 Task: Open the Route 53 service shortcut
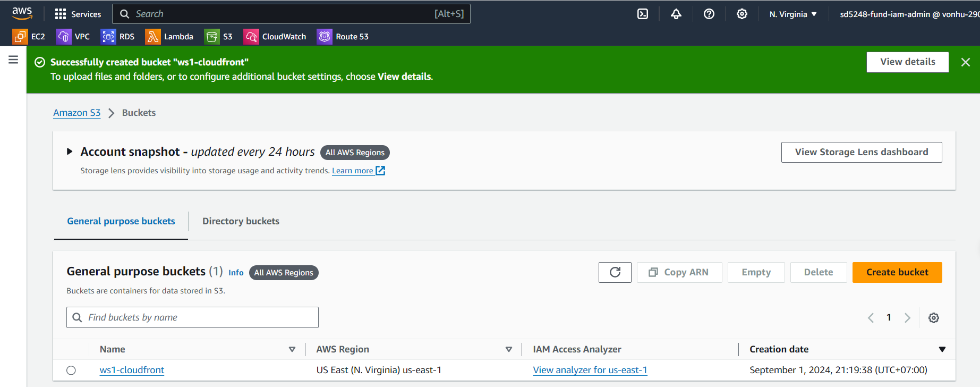pos(343,37)
